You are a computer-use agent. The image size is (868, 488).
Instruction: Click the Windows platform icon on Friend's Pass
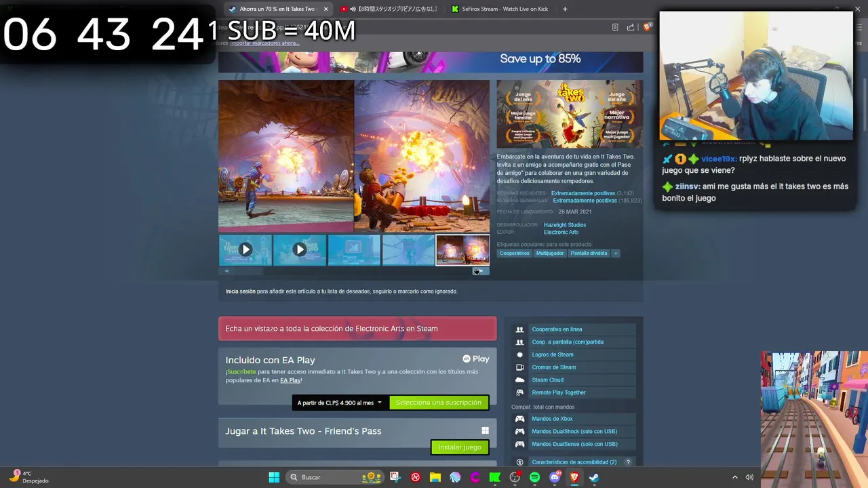pyautogui.click(x=485, y=430)
